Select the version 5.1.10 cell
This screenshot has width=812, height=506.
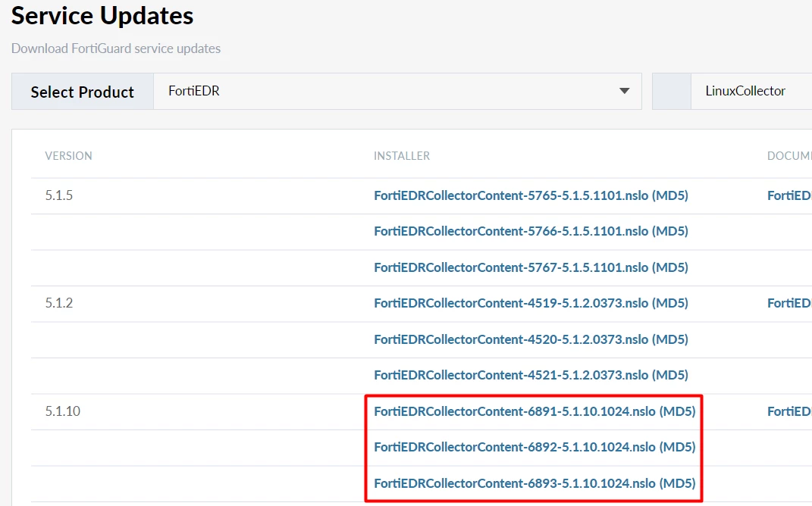62,411
